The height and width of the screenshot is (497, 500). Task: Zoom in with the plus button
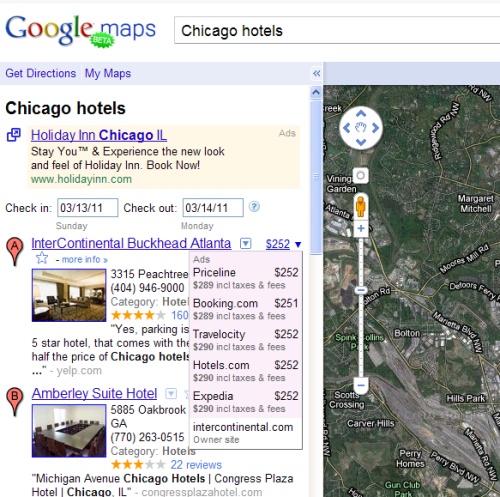click(x=361, y=229)
